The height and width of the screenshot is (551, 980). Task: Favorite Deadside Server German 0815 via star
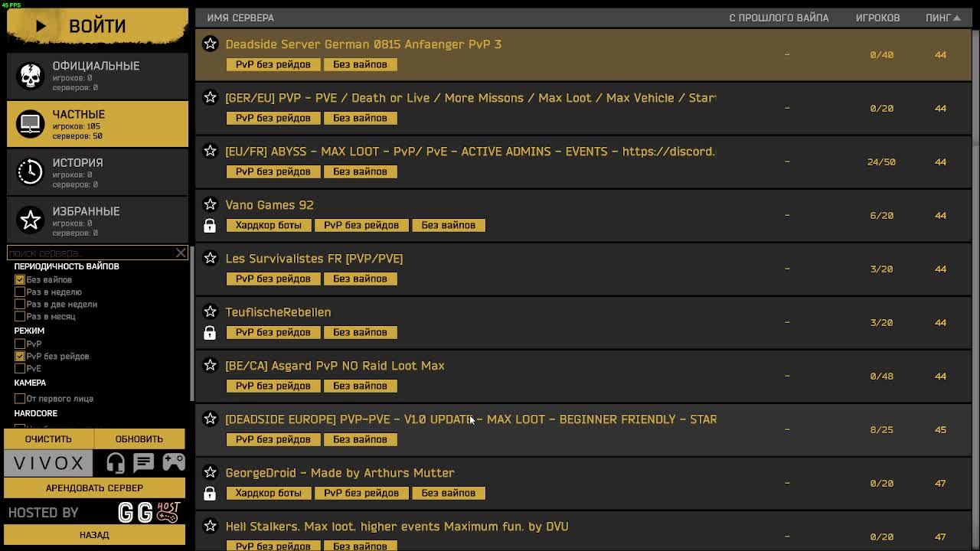point(210,44)
